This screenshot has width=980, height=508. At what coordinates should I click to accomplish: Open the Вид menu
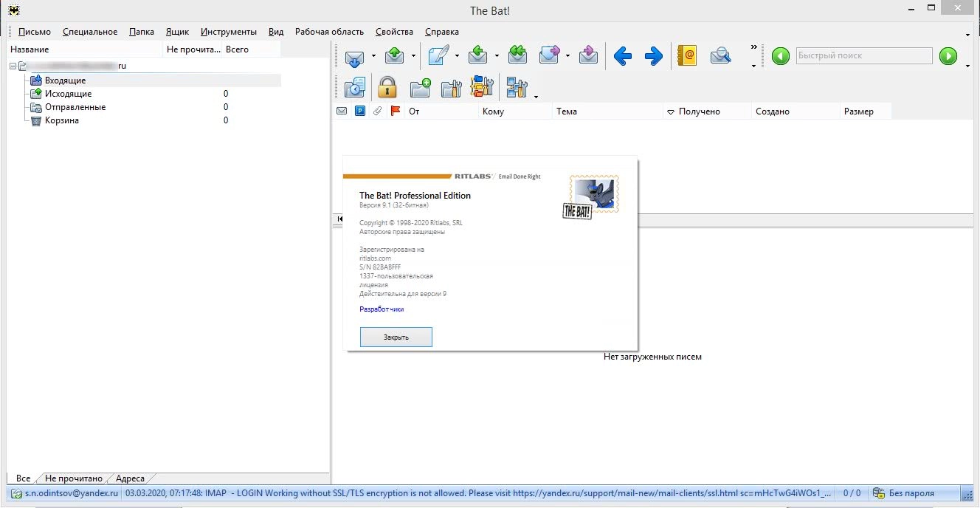coord(276,32)
